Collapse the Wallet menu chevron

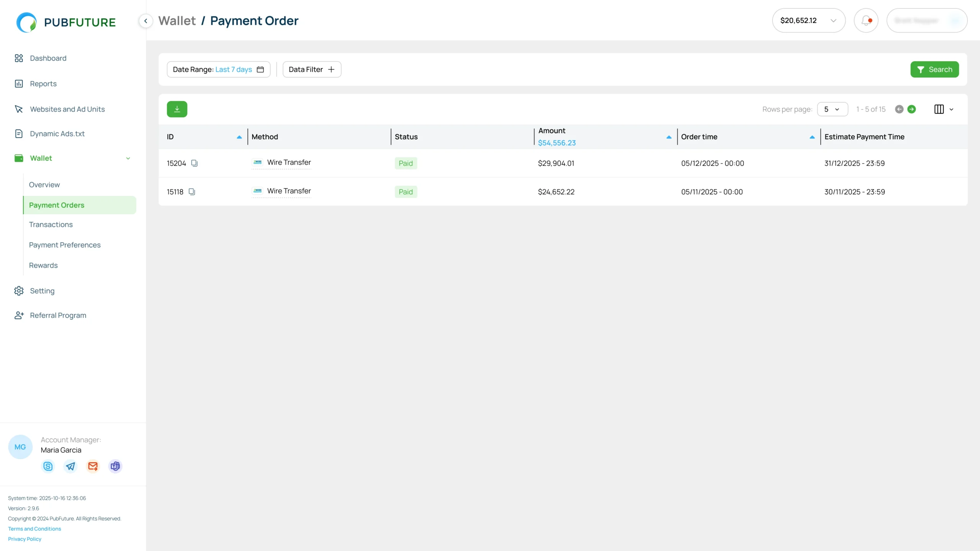point(128,158)
